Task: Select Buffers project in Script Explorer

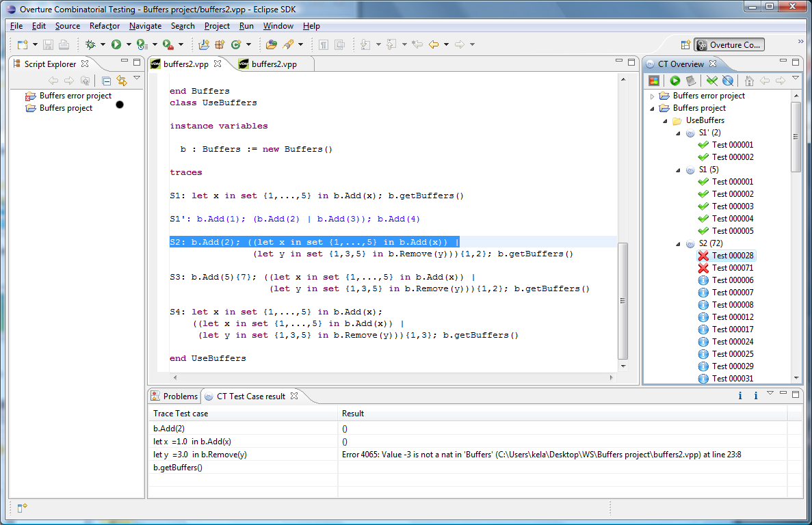Action: pyautogui.click(x=66, y=108)
